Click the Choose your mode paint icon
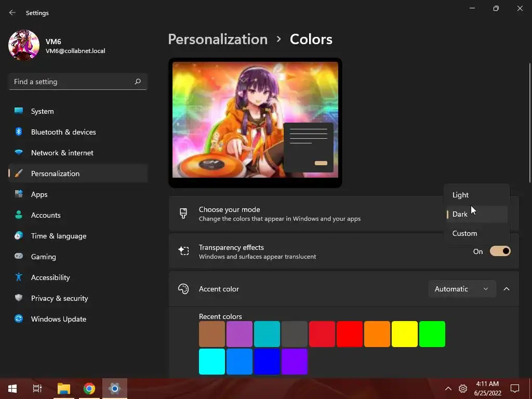The height and width of the screenshot is (399, 532). point(183,214)
